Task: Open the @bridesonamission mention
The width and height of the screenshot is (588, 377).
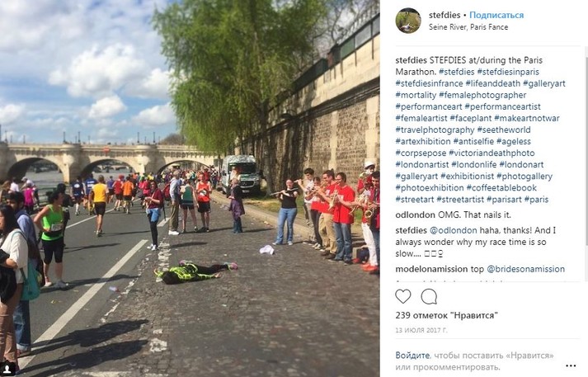Action: [x=526, y=269]
